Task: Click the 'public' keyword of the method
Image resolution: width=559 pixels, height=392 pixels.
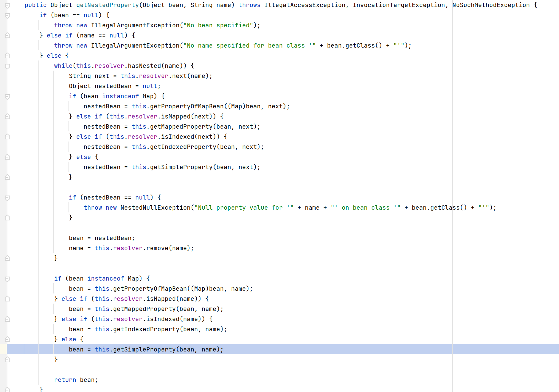Action: point(36,5)
